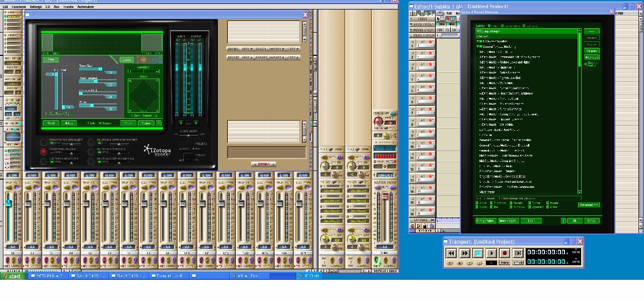Click the red Record button in Transport
Image resolution: width=644 pixels, height=302 pixels.
click(505, 253)
